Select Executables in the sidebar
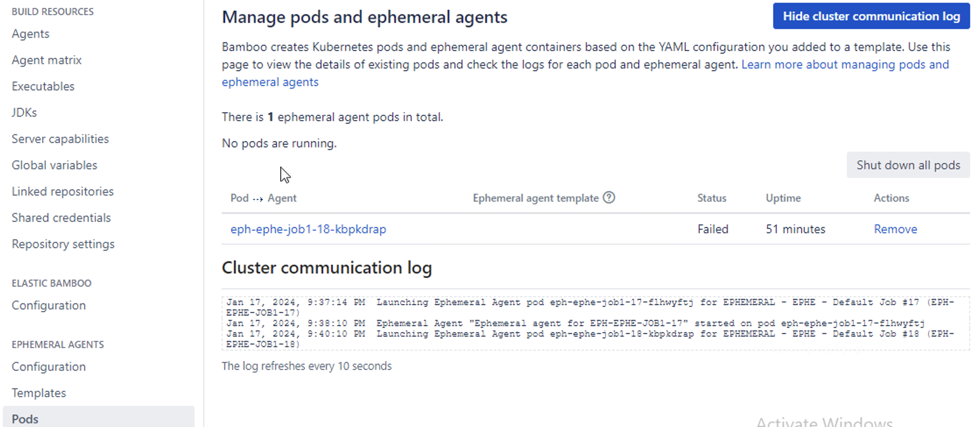980x427 pixels. (43, 86)
